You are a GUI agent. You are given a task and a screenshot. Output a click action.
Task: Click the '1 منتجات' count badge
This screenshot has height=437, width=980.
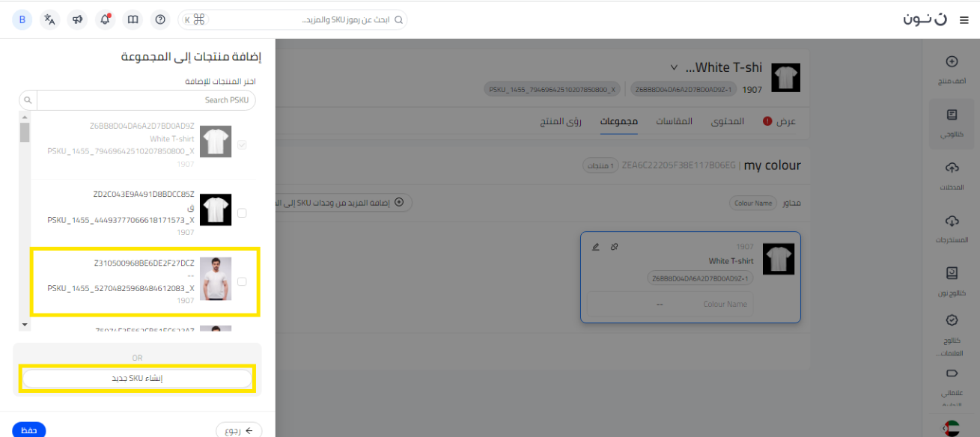click(x=600, y=165)
